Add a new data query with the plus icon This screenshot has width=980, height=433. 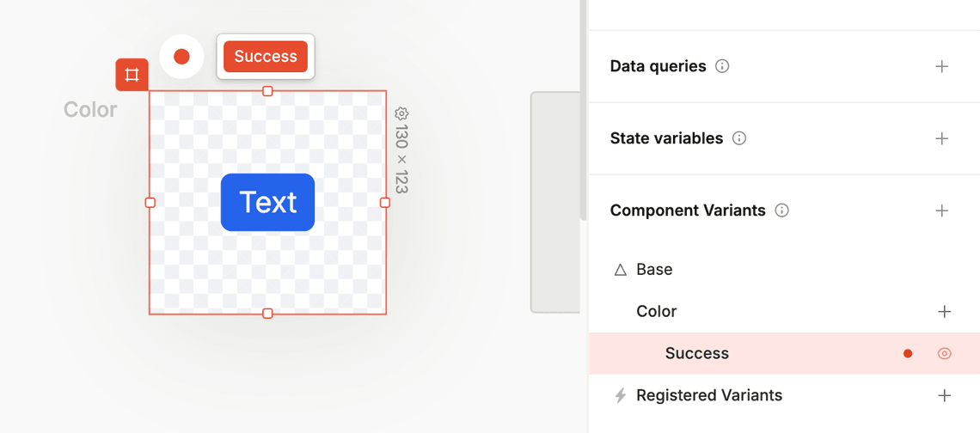[942, 66]
